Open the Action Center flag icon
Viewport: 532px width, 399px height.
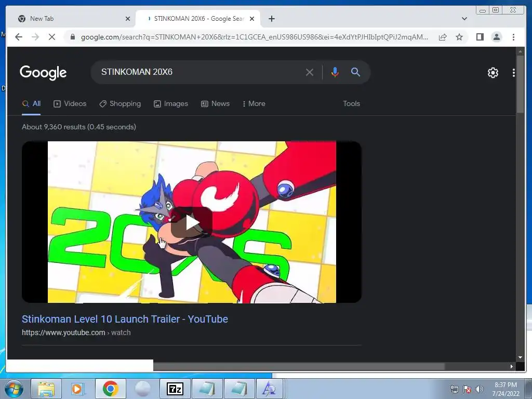point(467,389)
